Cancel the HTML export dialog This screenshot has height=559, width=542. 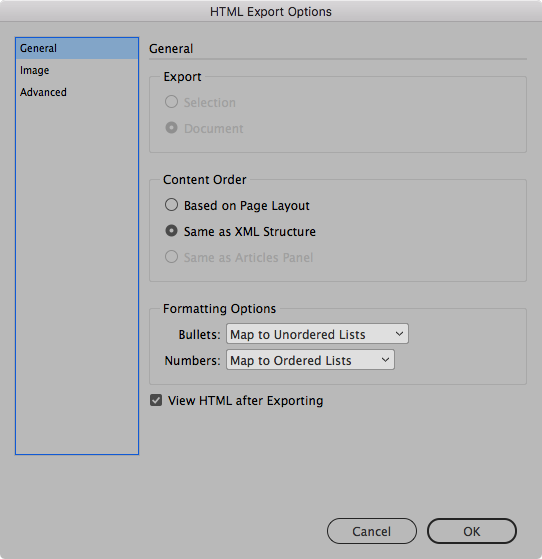pos(372,531)
